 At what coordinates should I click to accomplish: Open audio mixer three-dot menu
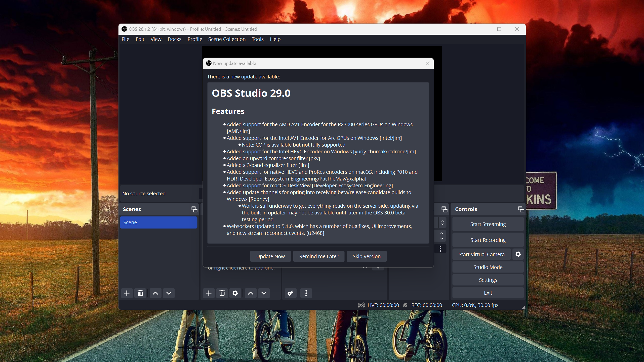[x=306, y=293]
